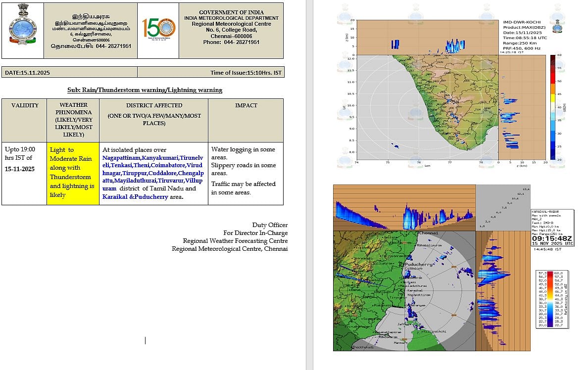Screen dimensions: 588x370
Task: Click the VALIDITY column header
Action: pos(25,105)
